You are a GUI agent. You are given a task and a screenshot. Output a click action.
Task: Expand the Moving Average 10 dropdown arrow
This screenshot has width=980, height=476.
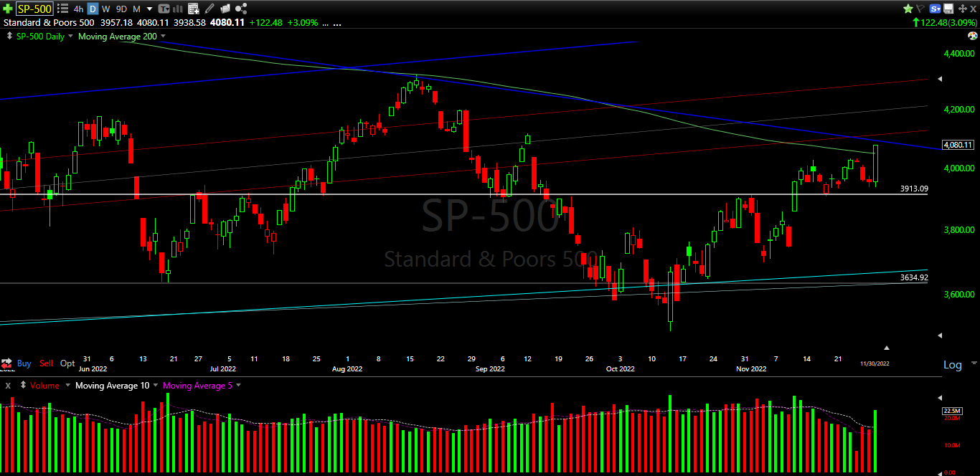tap(156, 386)
